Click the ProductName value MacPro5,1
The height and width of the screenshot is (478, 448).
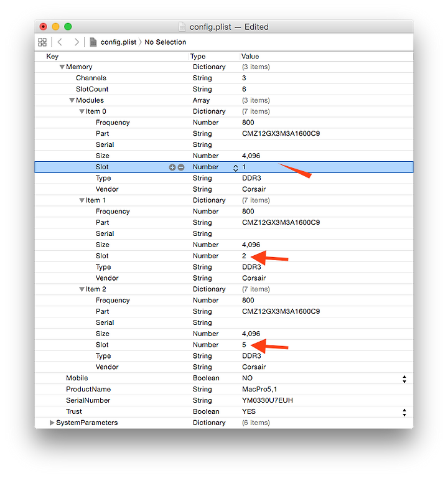259,389
